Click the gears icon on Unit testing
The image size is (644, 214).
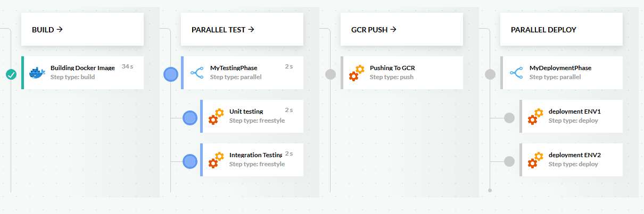(216, 116)
